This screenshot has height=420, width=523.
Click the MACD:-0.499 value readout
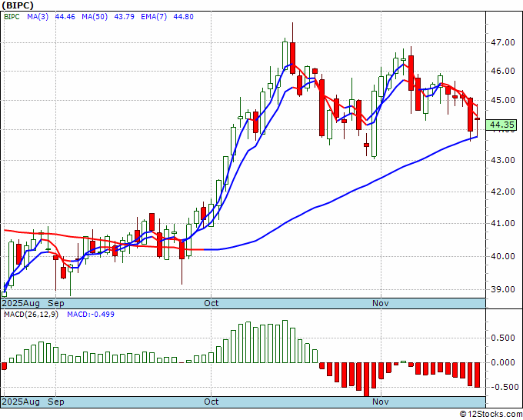(x=91, y=315)
